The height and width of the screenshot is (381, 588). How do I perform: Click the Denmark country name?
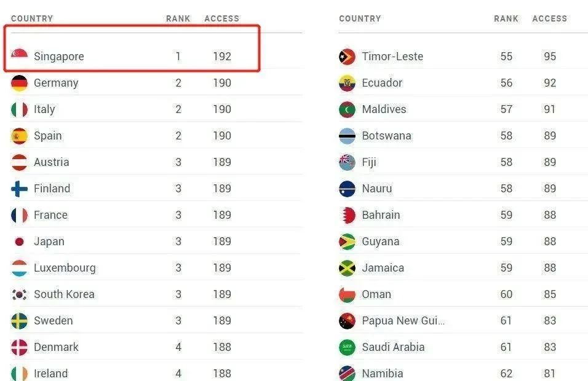pos(56,347)
